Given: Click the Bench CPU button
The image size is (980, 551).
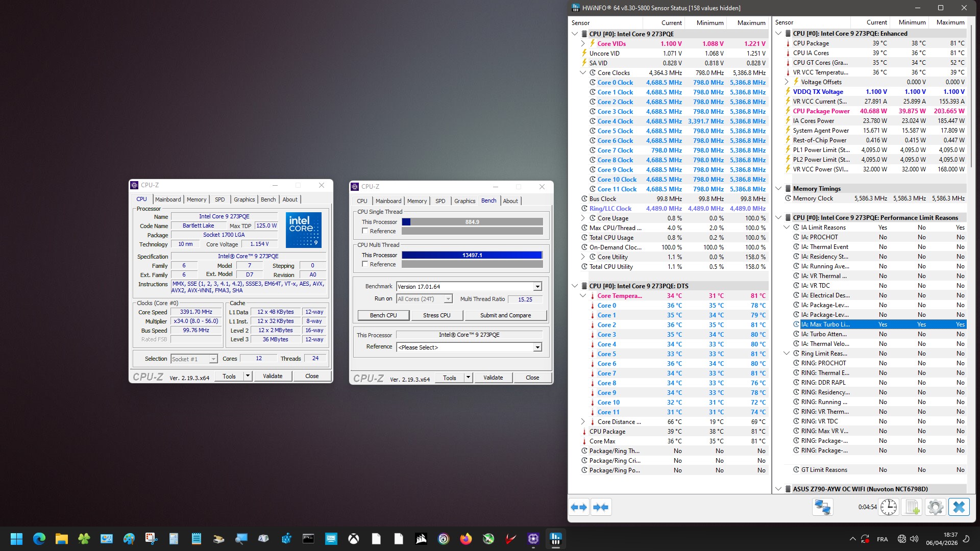Looking at the screenshot, I should (x=383, y=315).
